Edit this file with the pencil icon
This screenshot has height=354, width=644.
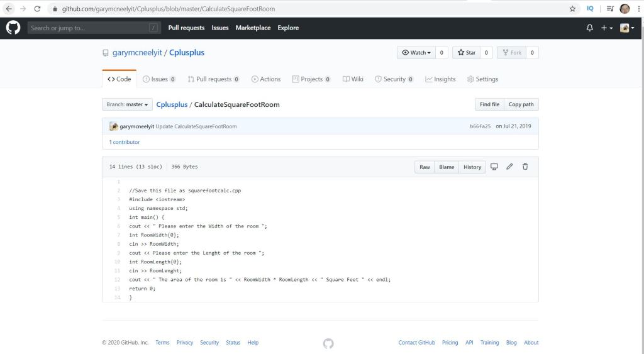(509, 167)
